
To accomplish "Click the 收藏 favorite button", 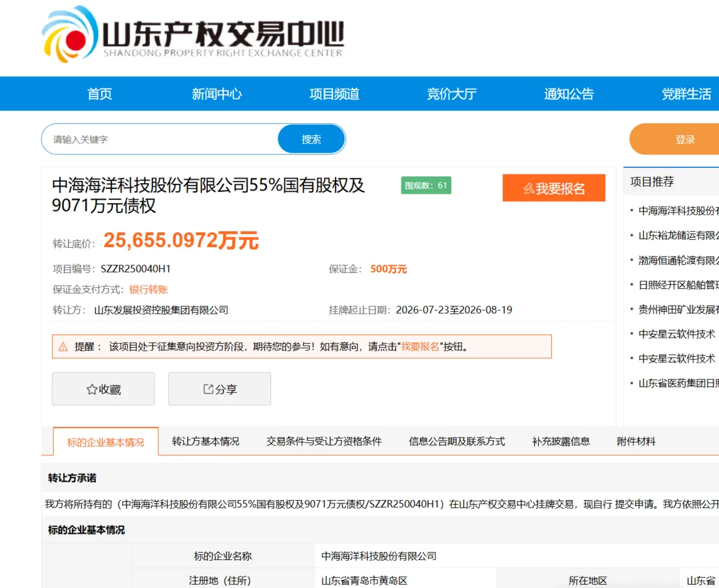I will (103, 389).
